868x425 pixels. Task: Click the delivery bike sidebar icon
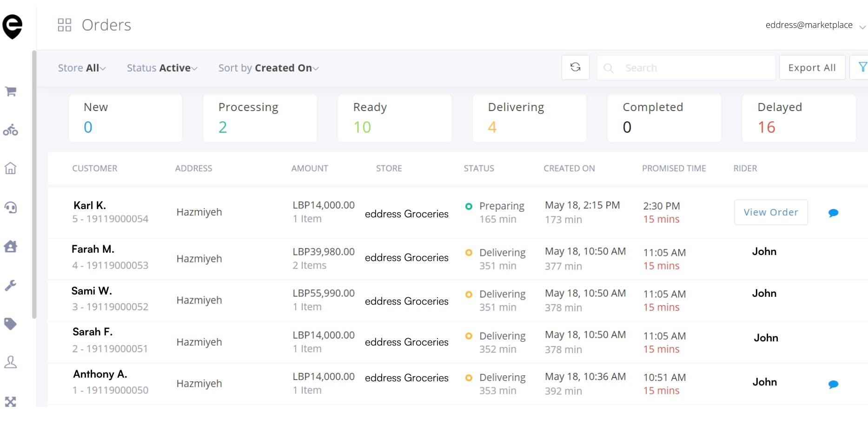[11, 130]
